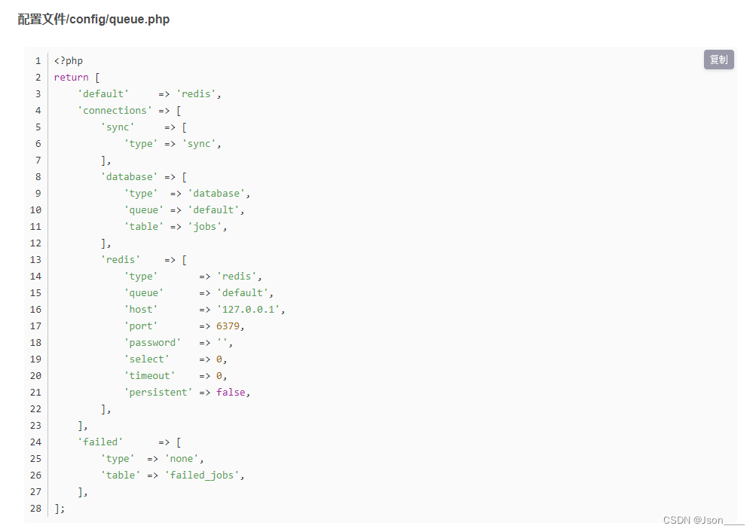Click line number 1 in the gutter

(x=38, y=60)
